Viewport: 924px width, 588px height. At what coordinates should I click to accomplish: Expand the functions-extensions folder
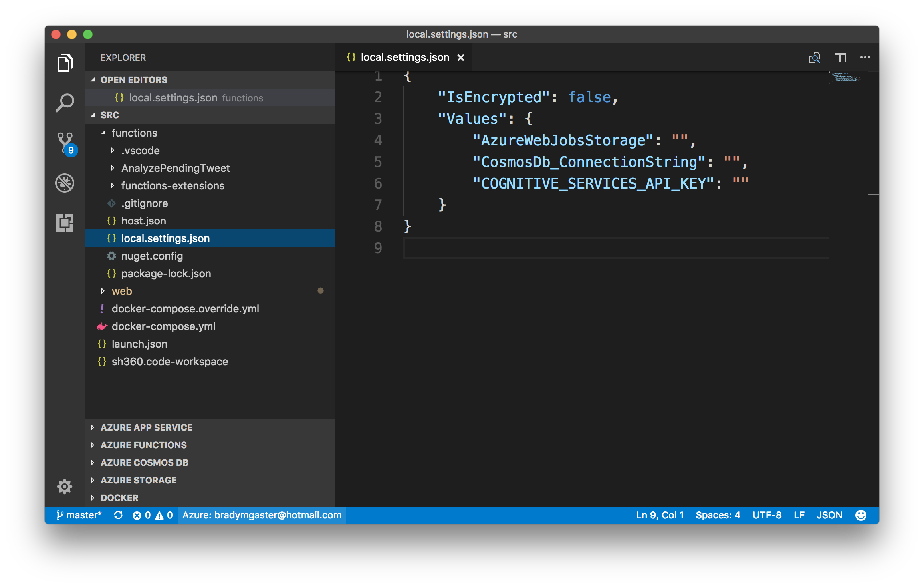113,185
